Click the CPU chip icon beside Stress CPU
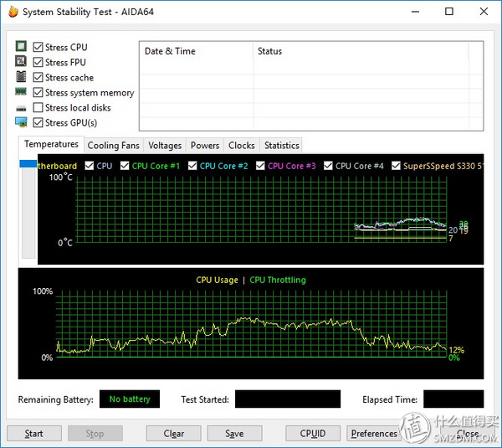 pyautogui.click(x=21, y=48)
